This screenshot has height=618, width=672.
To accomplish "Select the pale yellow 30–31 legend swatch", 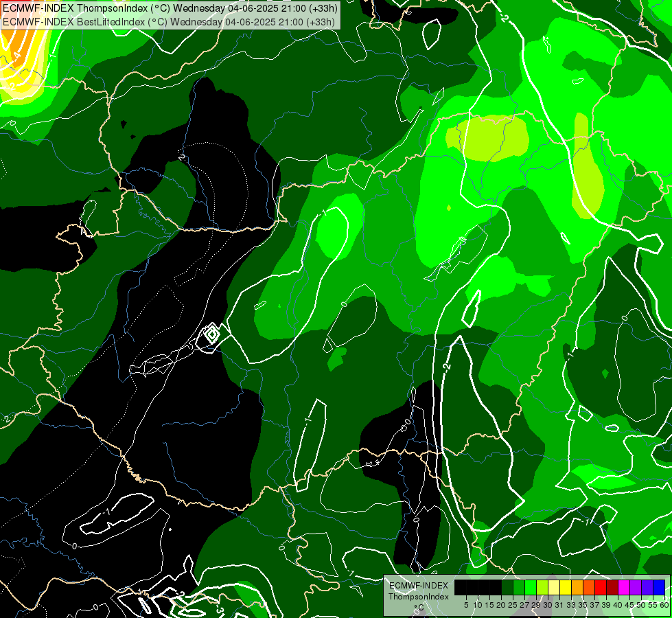I will point(554,587).
